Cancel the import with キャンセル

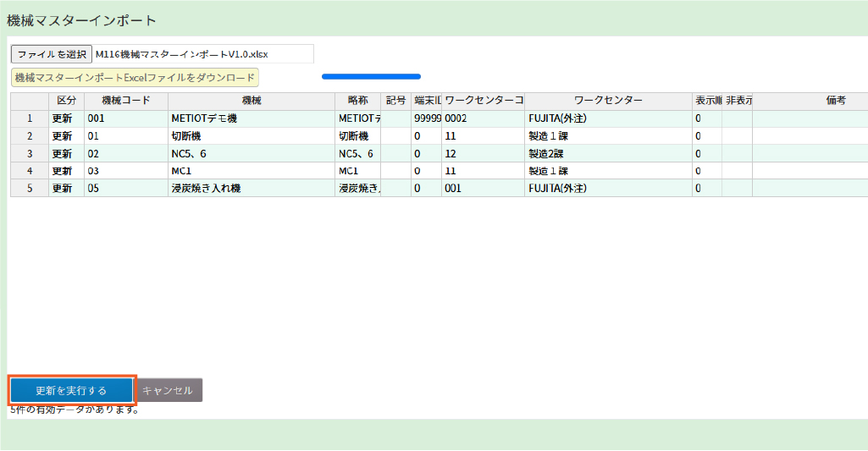(168, 391)
